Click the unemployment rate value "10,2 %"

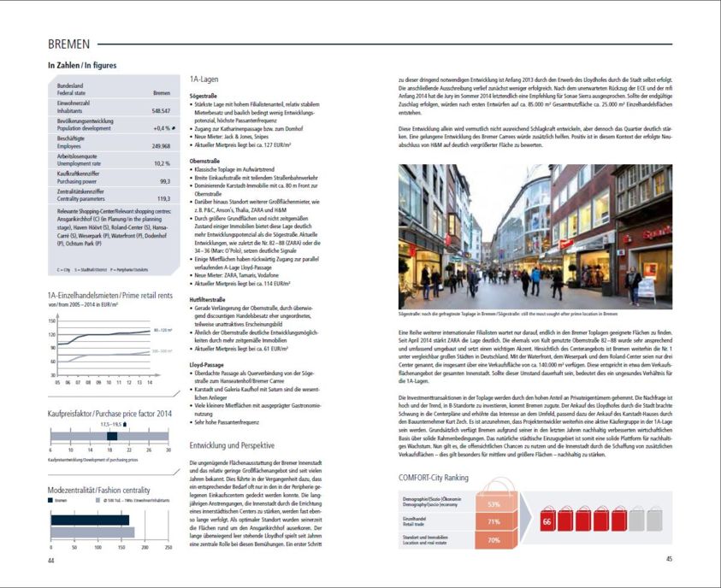point(162,163)
